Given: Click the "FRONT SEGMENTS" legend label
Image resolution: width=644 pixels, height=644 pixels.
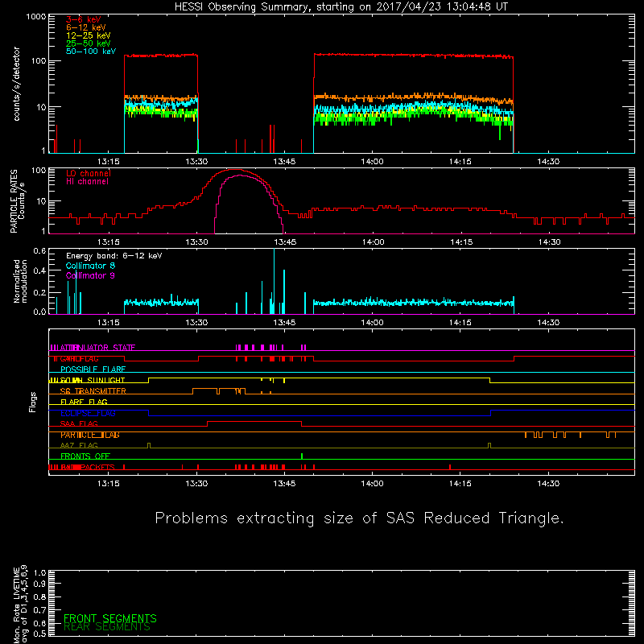Looking at the screenshot, I should pyautogui.click(x=110, y=618).
